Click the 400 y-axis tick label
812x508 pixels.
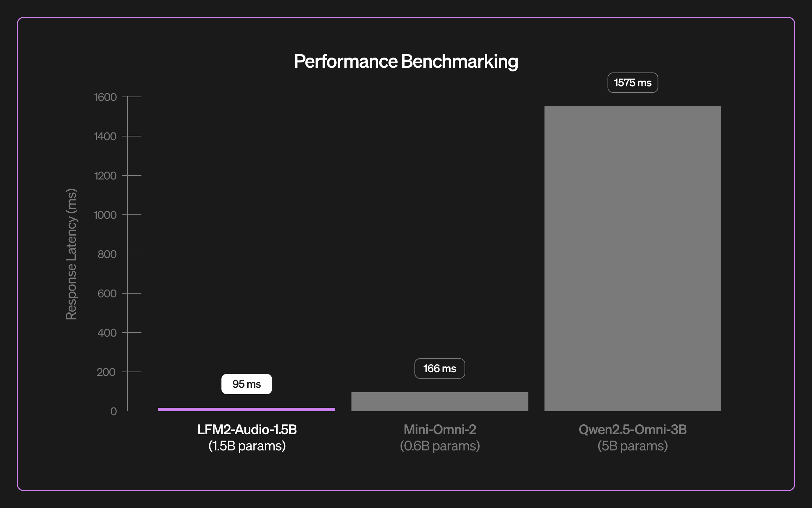(x=107, y=333)
